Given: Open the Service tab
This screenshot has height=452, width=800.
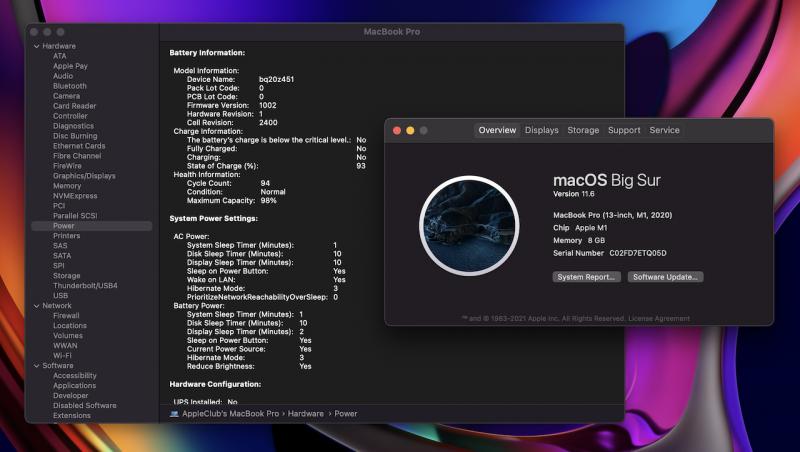Looking at the screenshot, I should (664, 130).
